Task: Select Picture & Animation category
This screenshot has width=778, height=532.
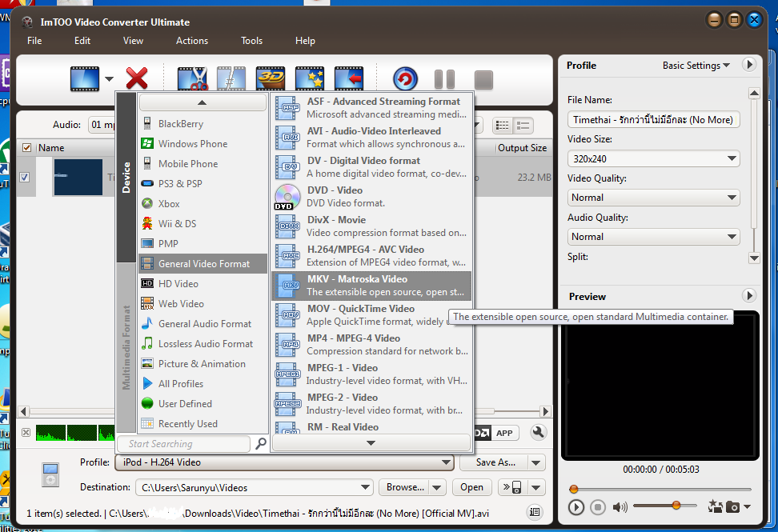Action: (203, 363)
